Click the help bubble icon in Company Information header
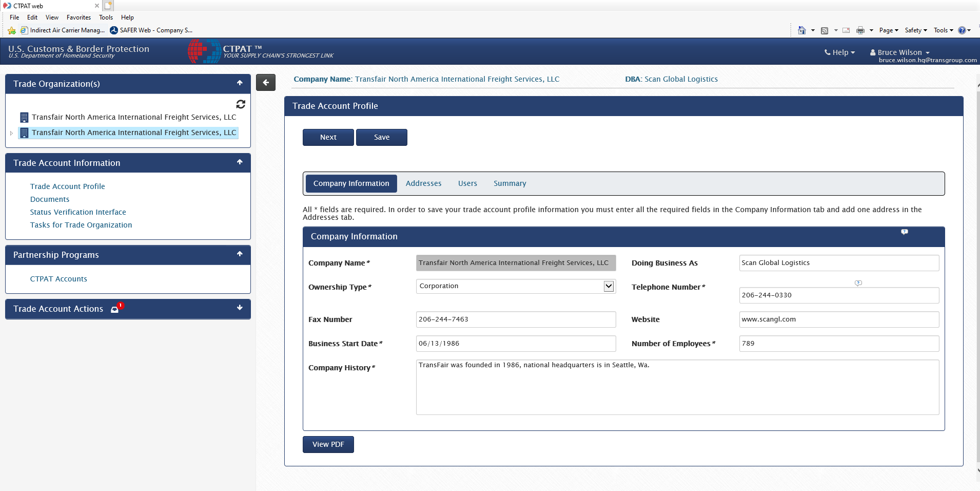This screenshot has height=491, width=980. point(904,232)
